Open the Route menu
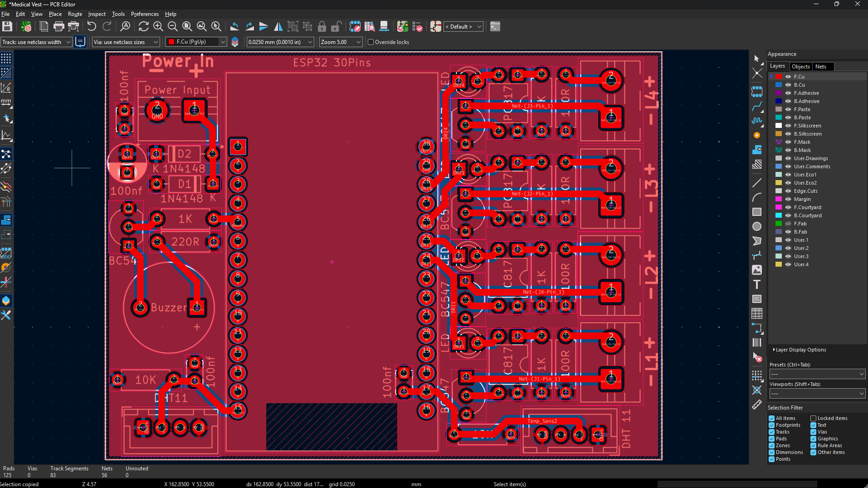 click(x=75, y=14)
